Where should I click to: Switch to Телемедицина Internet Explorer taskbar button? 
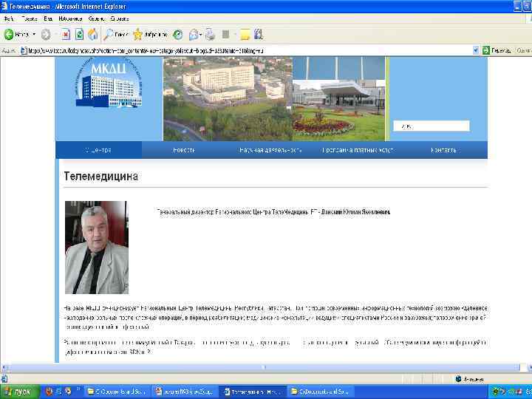point(253,392)
